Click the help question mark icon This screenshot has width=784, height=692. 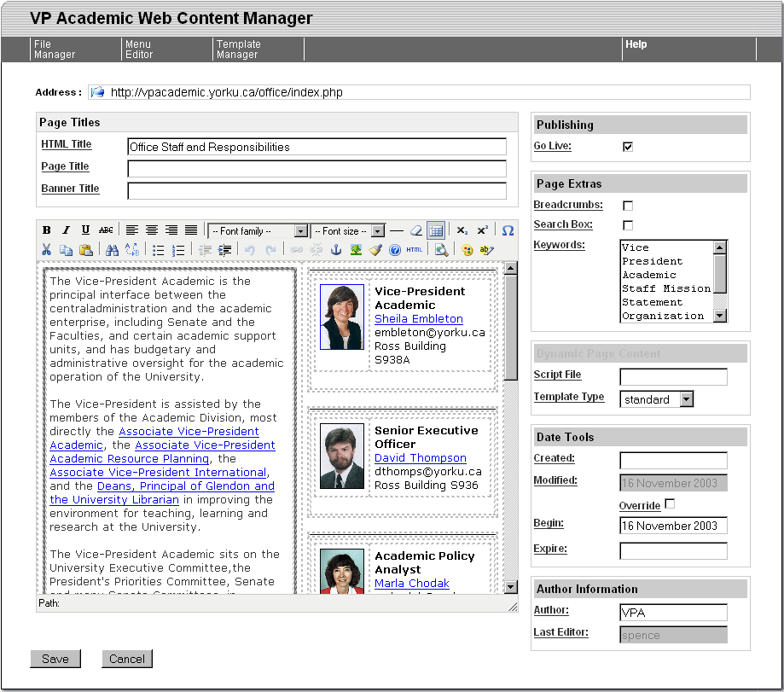tap(394, 250)
